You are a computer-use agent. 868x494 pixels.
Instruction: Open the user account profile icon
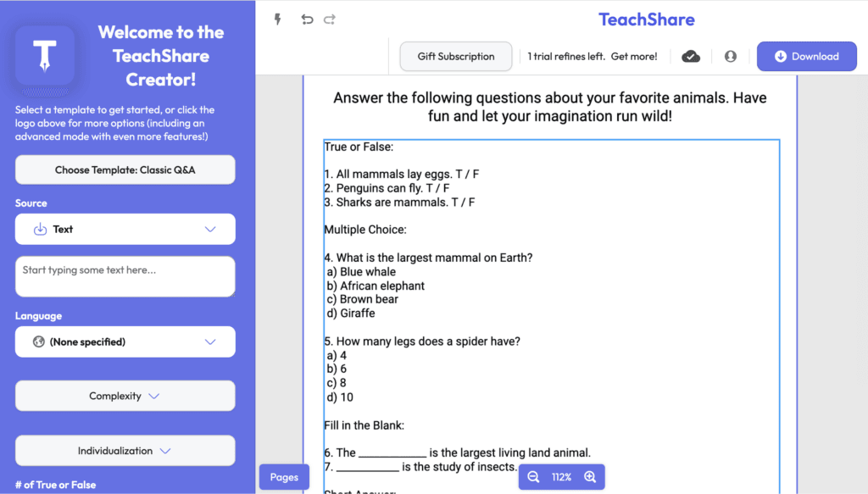730,57
